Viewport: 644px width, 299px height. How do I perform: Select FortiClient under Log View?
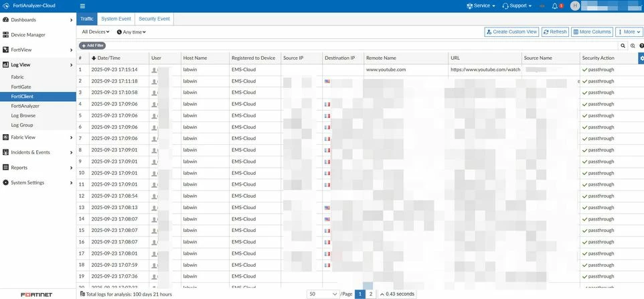point(38,97)
